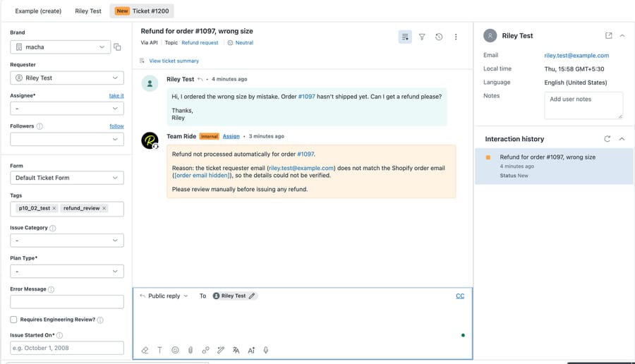Remove the p10_02_test tag
This screenshot has height=364, width=635.
click(x=54, y=208)
